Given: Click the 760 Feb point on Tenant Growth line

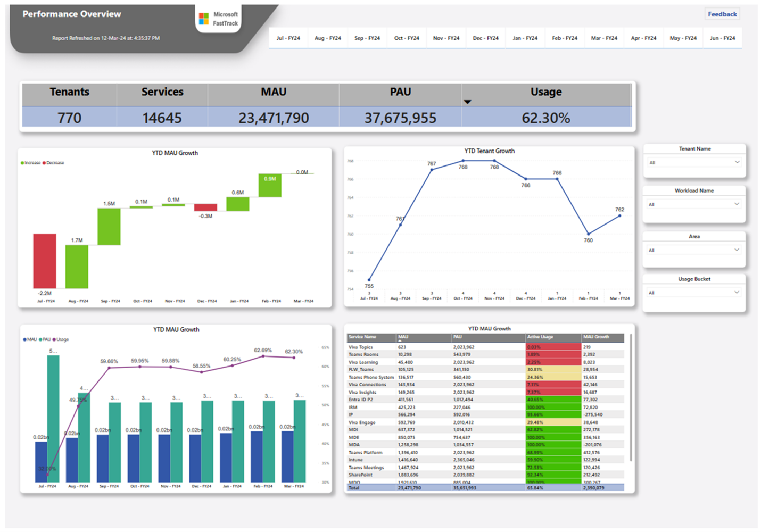Looking at the screenshot, I should (589, 234).
